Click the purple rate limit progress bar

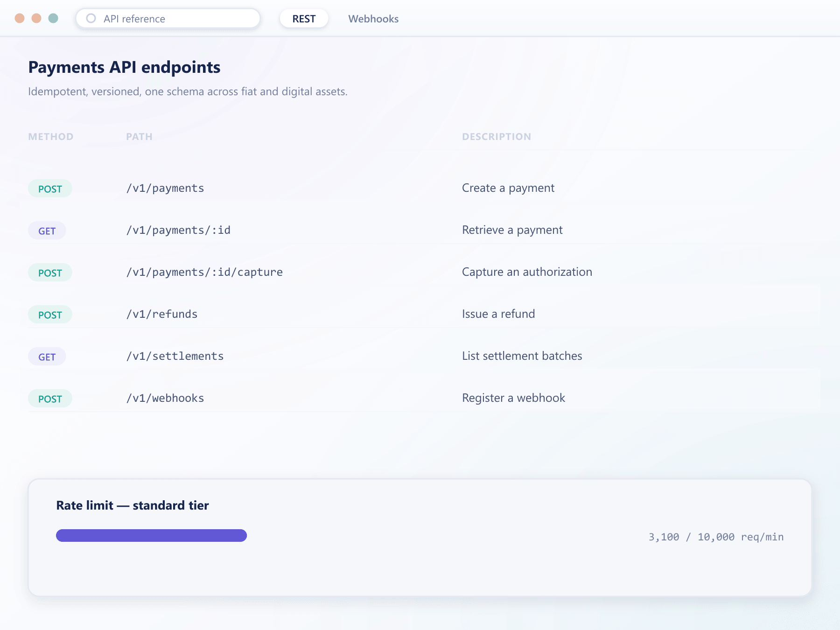pos(151,535)
